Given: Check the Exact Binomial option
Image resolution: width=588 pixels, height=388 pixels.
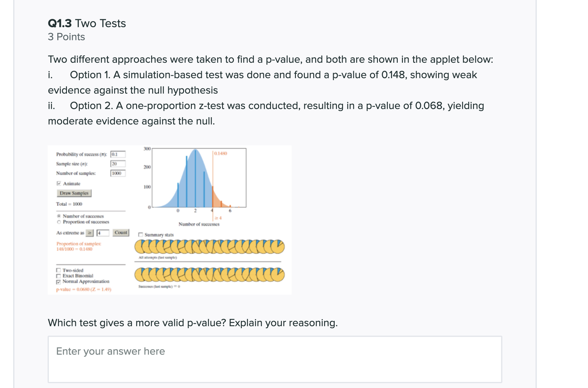Looking at the screenshot, I should tap(58, 276).
